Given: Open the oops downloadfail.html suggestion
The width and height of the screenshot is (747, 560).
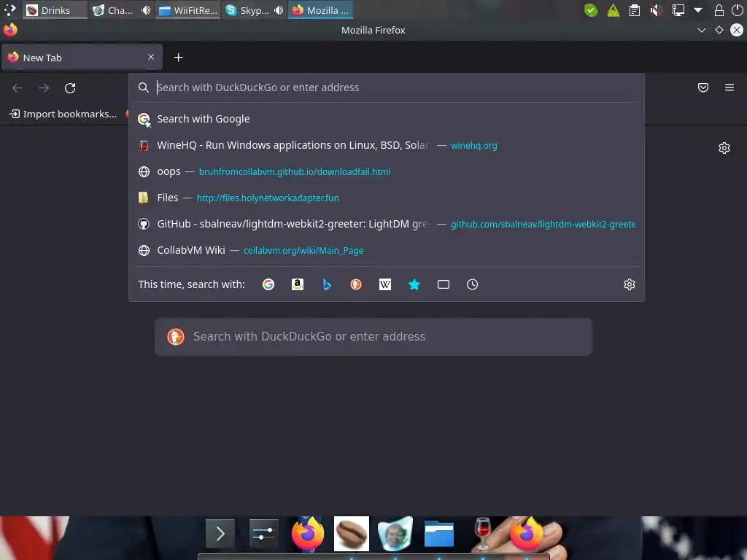Looking at the screenshot, I should (x=387, y=171).
